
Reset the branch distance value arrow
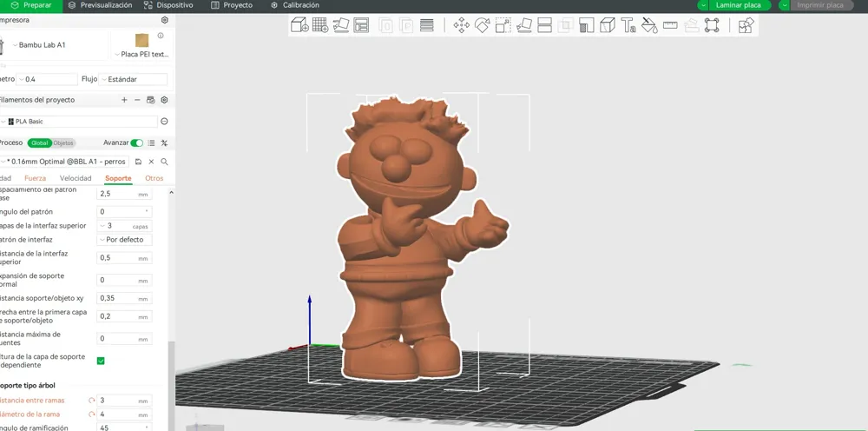tap(92, 401)
